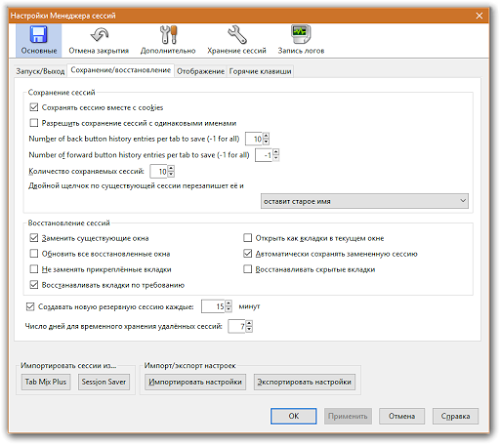Viewport: 500px width, 445px height.
Task: Open the Запись логов monitor section
Action: tap(301, 40)
